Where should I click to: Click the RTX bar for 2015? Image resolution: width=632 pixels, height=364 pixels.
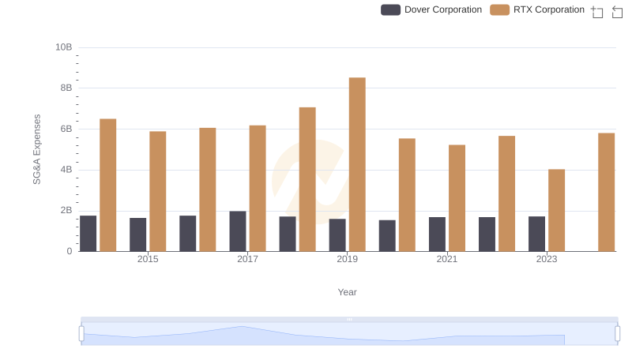157,191
